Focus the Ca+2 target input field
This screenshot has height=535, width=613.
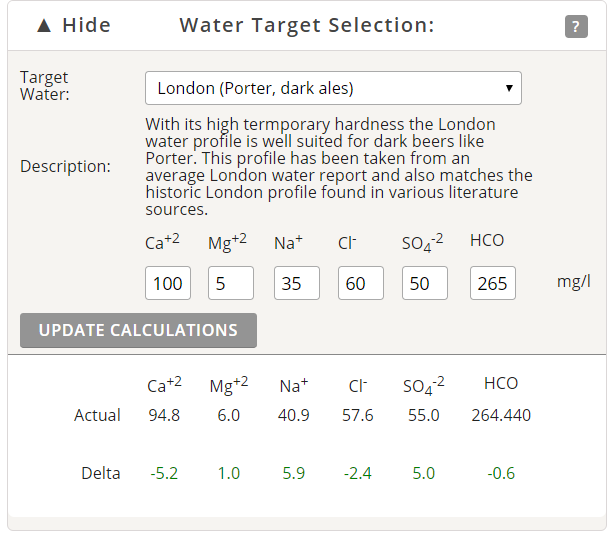[x=168, y=283]
